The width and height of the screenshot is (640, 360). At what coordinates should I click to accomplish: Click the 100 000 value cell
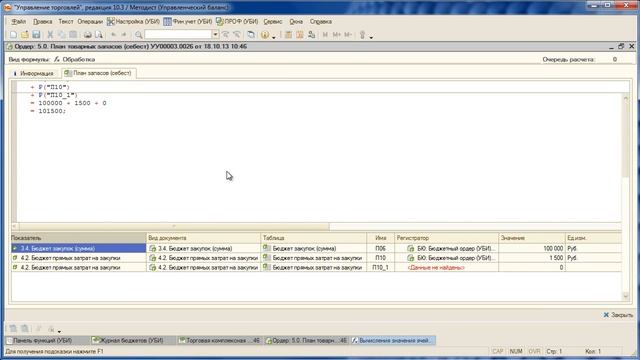click(x=532, y=248)
